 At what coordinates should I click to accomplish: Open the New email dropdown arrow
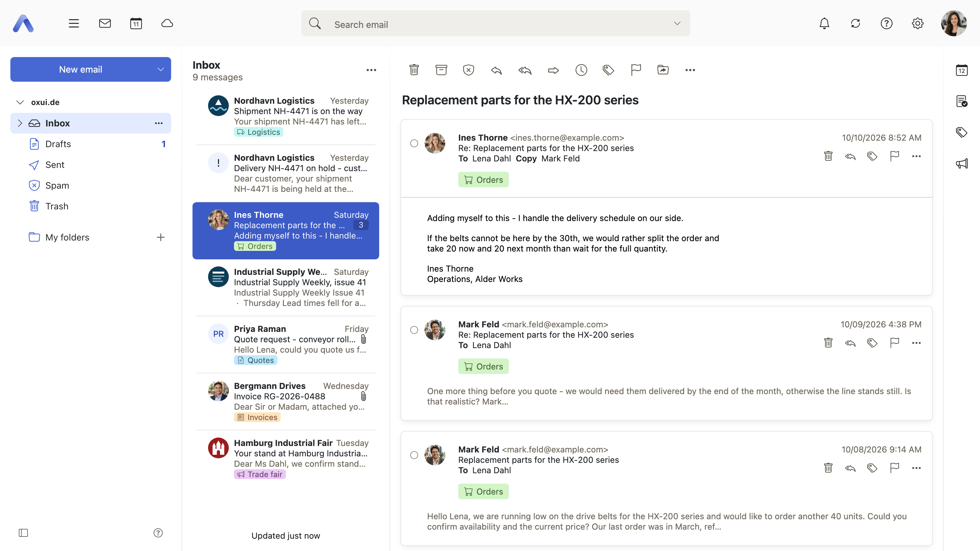(x=160, y=69)
